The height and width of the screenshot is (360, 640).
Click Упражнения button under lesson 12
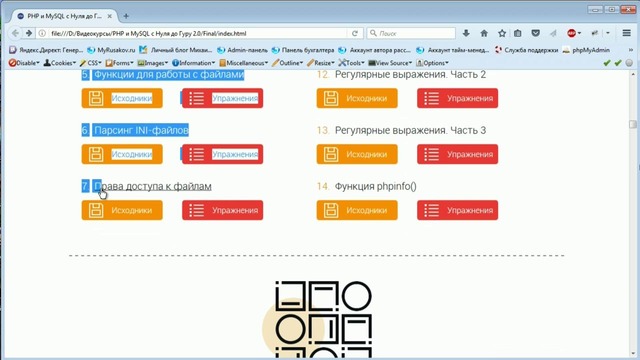click(458, 98)
